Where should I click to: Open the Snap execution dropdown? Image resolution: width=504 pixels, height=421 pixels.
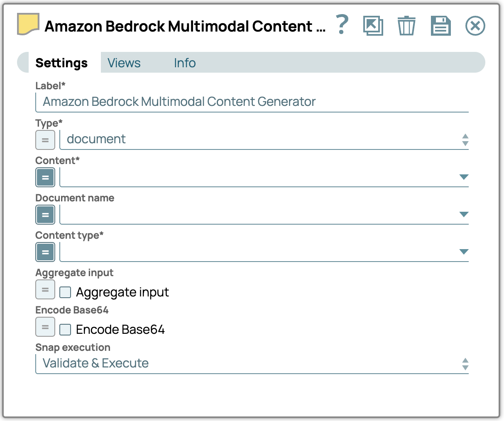[252, 364]
